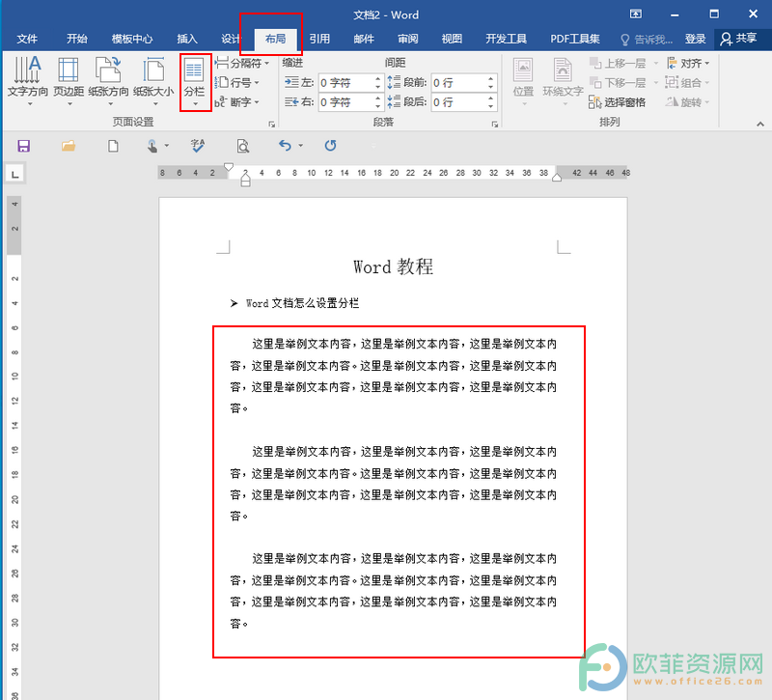This screenshot has width=772, height=700.
Task: Click the open folder icon
Action: click(x=69, y=146)
